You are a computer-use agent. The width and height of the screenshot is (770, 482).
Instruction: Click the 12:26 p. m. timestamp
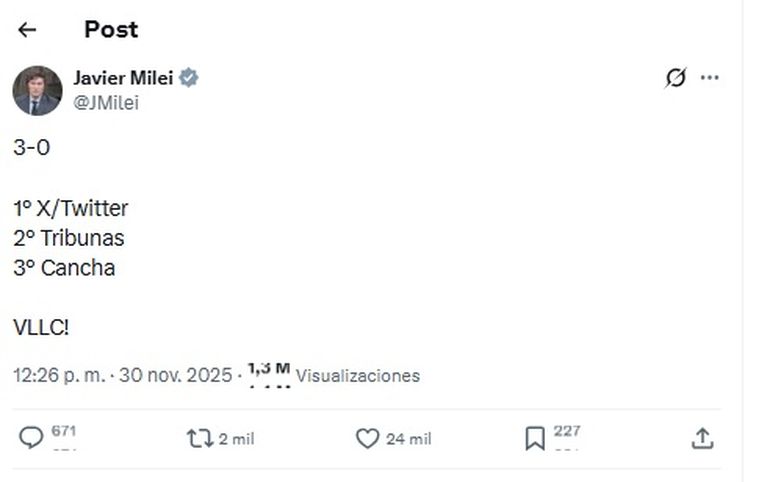(60, 376)
